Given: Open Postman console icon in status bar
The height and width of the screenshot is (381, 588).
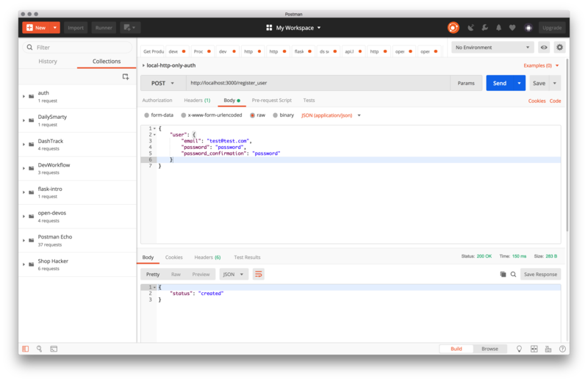Looking at the screenshot, I should click(54, 349).
